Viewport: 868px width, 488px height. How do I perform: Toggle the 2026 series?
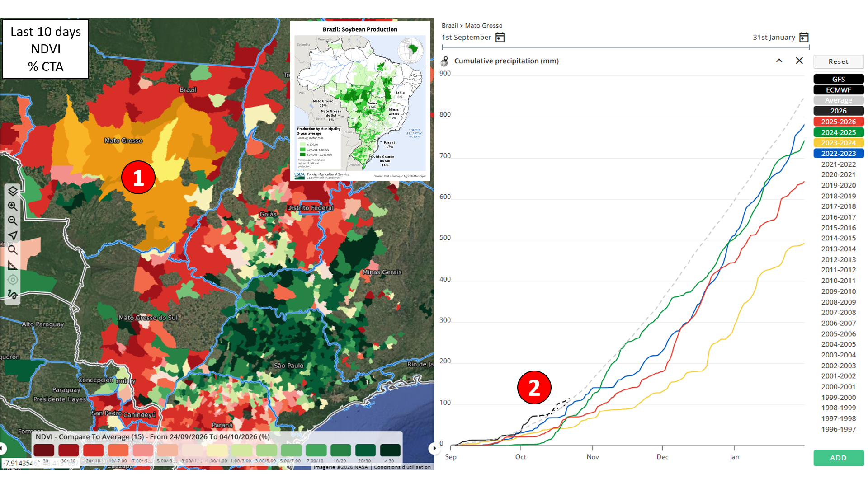tap(839, 111)
